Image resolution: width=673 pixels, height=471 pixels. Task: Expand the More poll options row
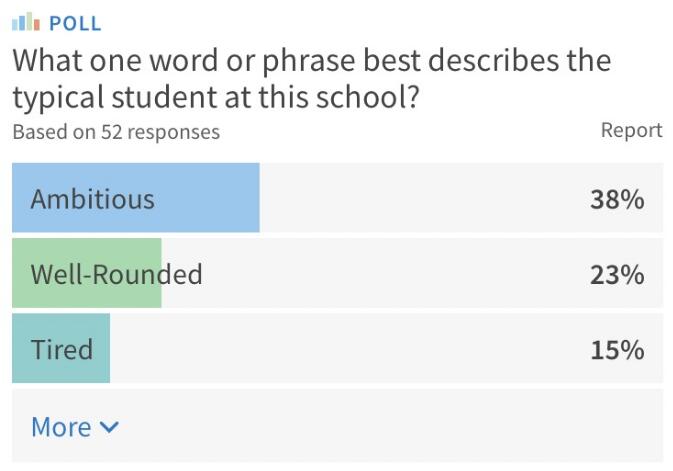(x=336, y=426)
